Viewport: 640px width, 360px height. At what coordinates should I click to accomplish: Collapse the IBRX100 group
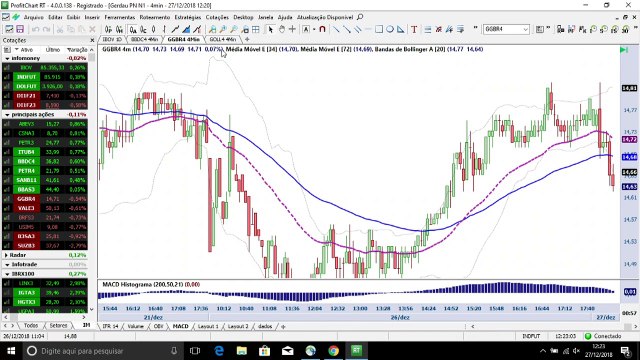[x=7, y=274]
